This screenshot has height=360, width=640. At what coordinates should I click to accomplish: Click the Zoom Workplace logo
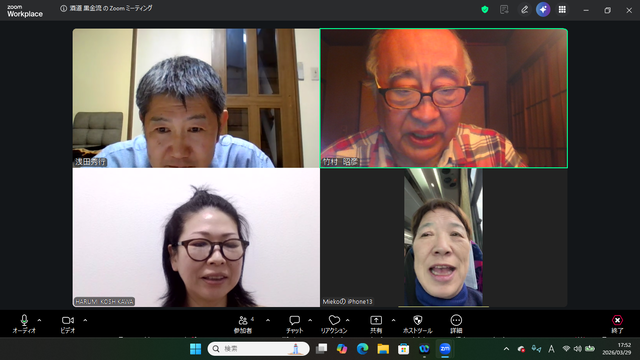coord(24,11)
